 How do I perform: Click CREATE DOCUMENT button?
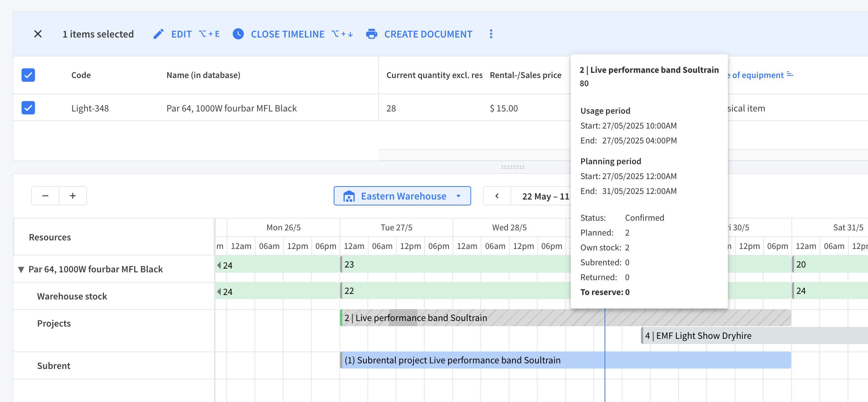pyautogui.click(x=419, y=34)
